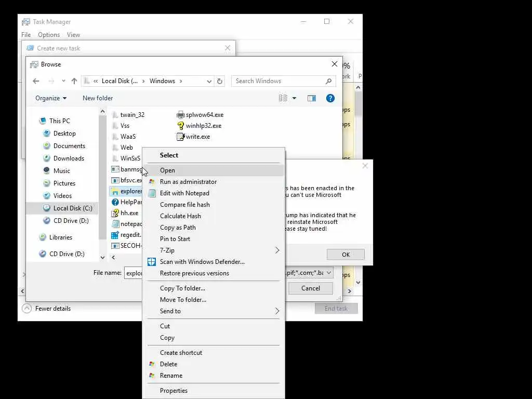The height and width of the screenshot is (399, 532).
Task: Open the Organize dropdown
Action: coord(51,98)
